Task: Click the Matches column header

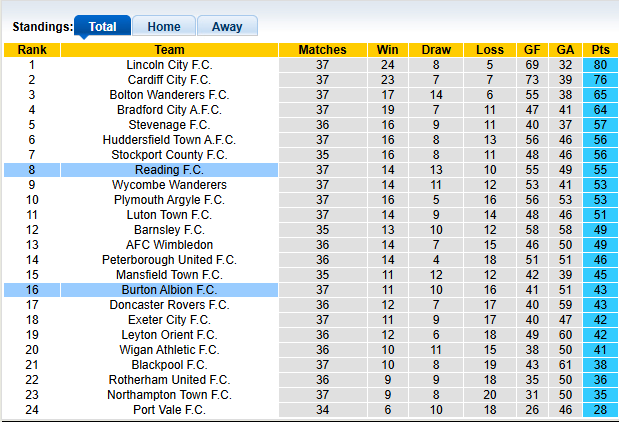Action: click(322, 50)
